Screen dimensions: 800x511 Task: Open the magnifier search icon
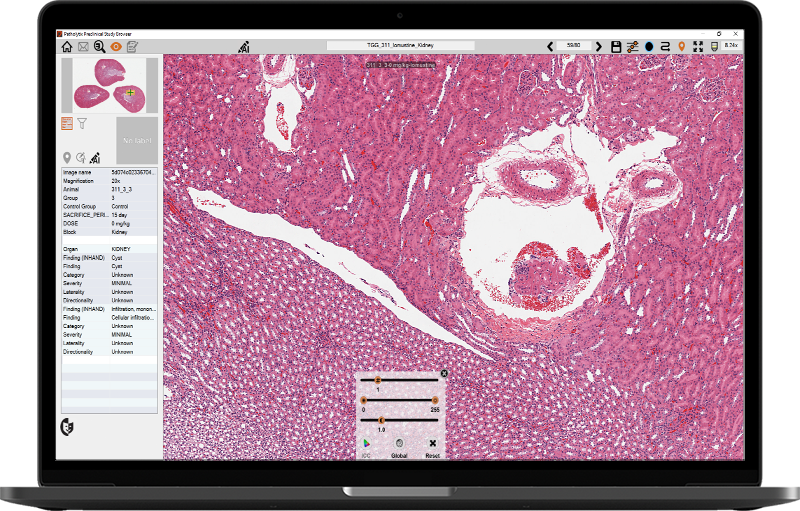(99, 47)
